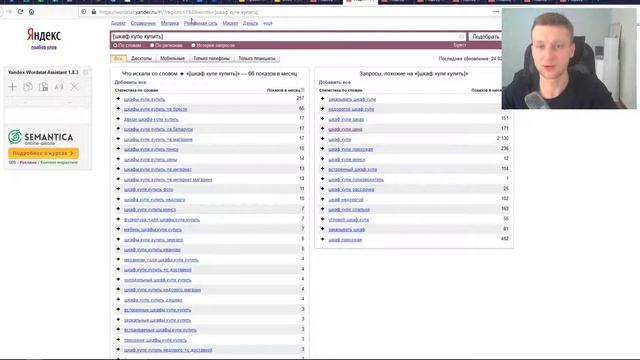Add 'шкафы купе купить цены' using plus icon
The width and height of the screenshot is (640, 360).
[x=118, y=159]
